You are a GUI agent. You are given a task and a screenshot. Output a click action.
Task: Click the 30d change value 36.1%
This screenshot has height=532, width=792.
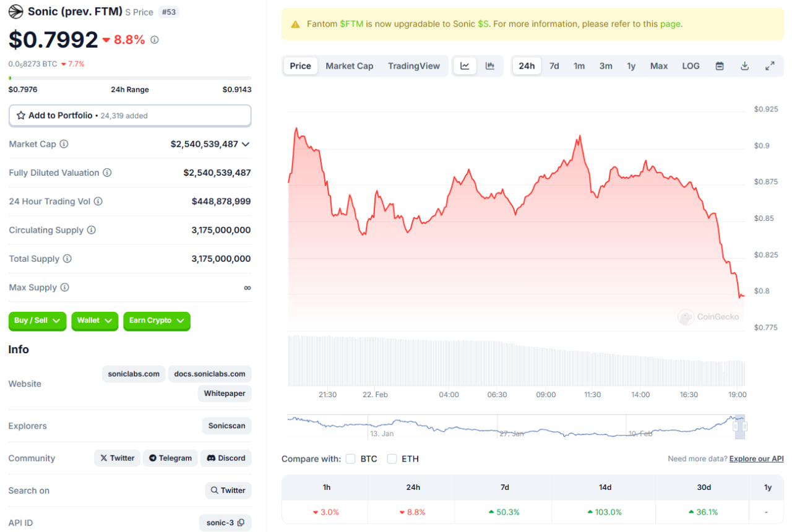click(x=704, y=512)
